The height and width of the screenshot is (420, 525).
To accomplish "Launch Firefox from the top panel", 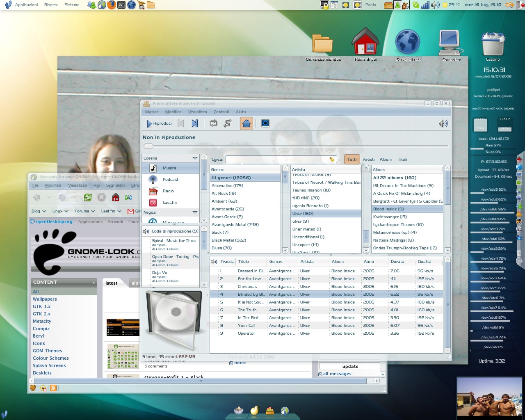I will click(x=111, y=5).
